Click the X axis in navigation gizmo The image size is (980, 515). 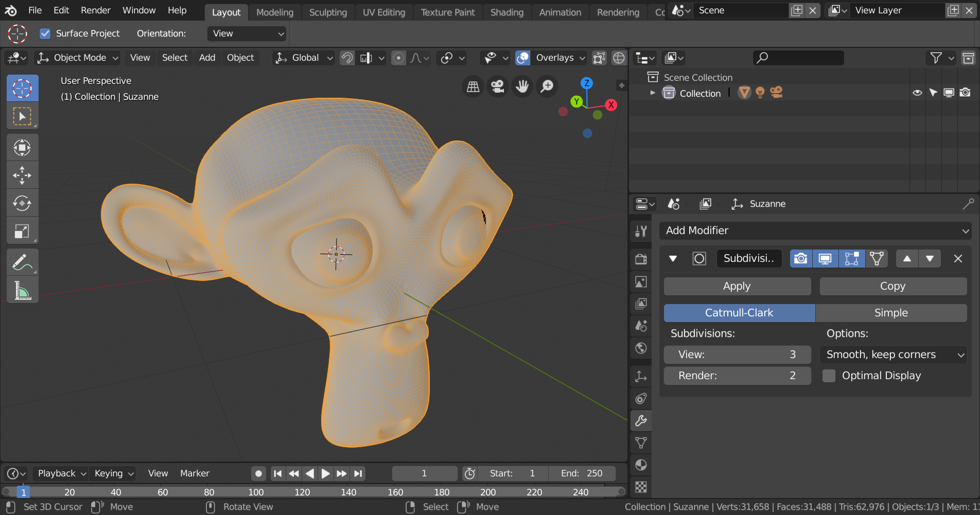(611, 105)
